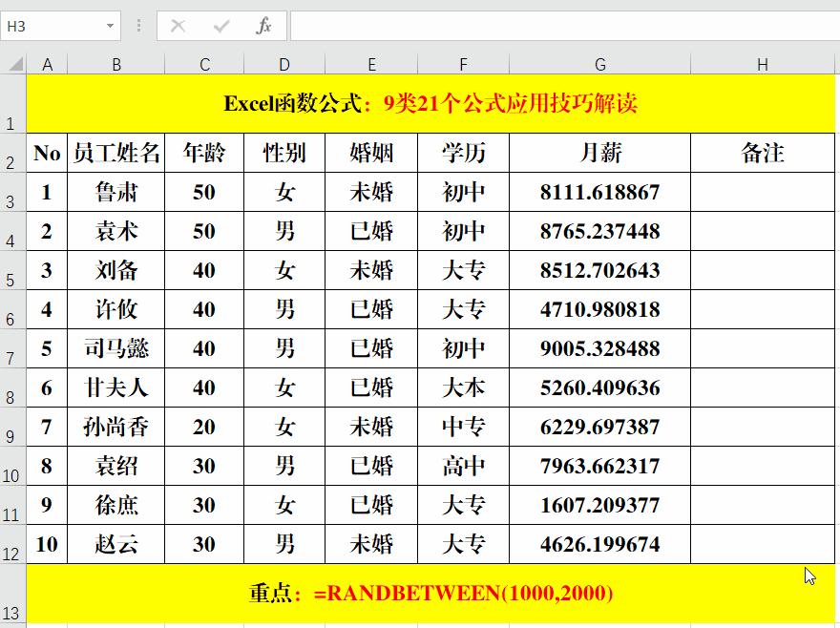Click the cell containing 鲁肃
The image size is (840, 628).
[116, 192]
